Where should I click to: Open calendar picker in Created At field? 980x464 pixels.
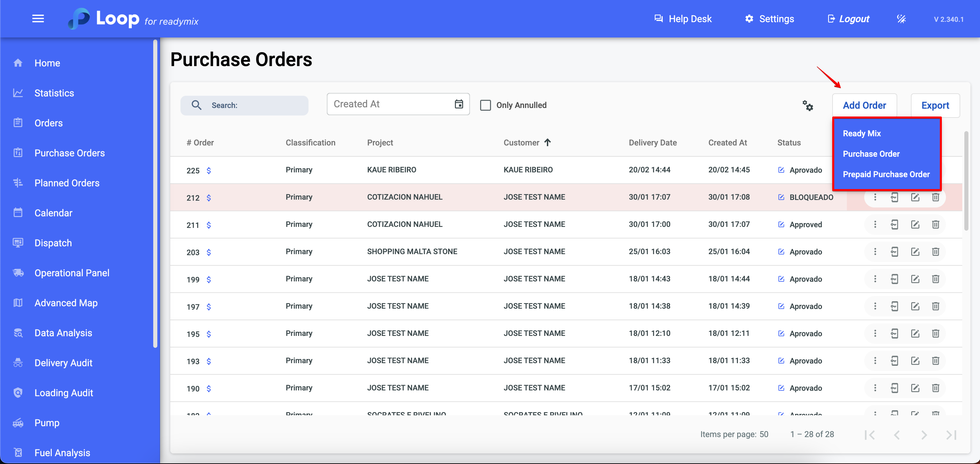(459, 104)
